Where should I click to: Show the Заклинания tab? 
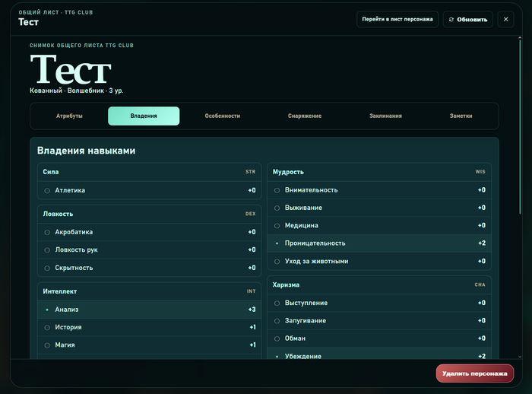(x=385, y=116)
